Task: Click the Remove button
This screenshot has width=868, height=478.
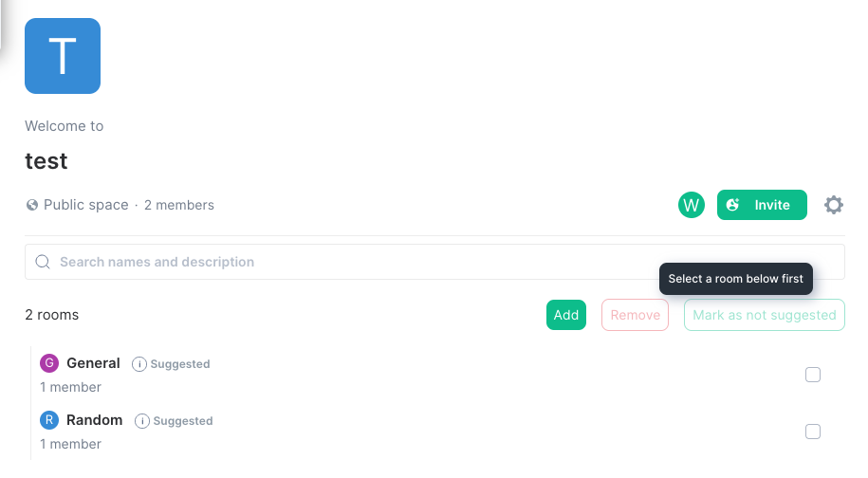Action: tap(635, 315)
